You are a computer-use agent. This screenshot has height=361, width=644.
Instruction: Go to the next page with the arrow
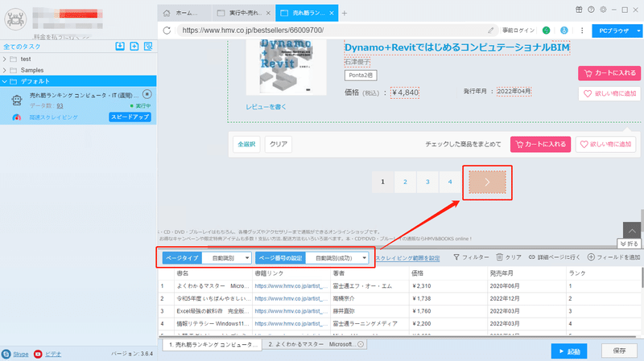click(x=487, y=183)
